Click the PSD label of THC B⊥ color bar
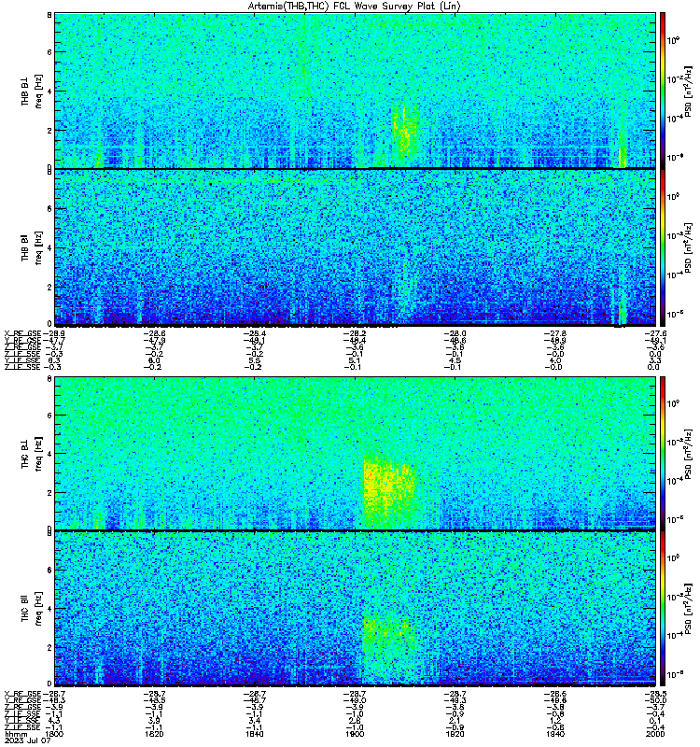This screenshot has width=700, height=747. [x=689, y=454]
